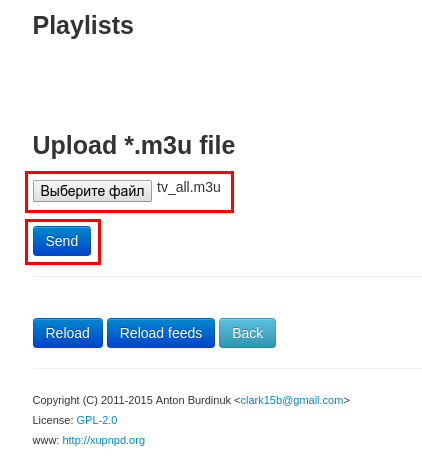Viewport: 422px width, 468px height.
Task: Open the GPL-2.0 license link
Action: (x=97, y=420)
